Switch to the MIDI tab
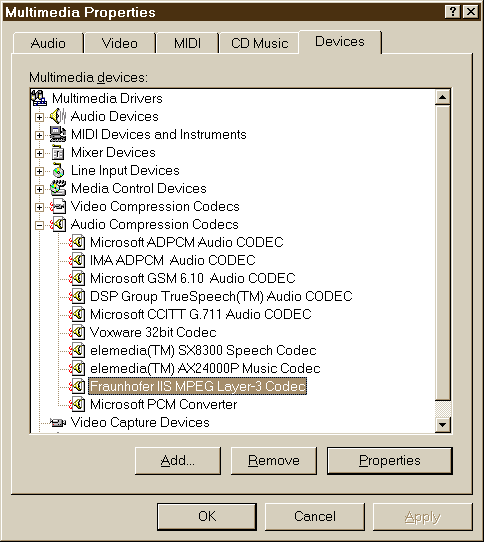The width and height of the screenshot is (484, 542). click(187, 43)
